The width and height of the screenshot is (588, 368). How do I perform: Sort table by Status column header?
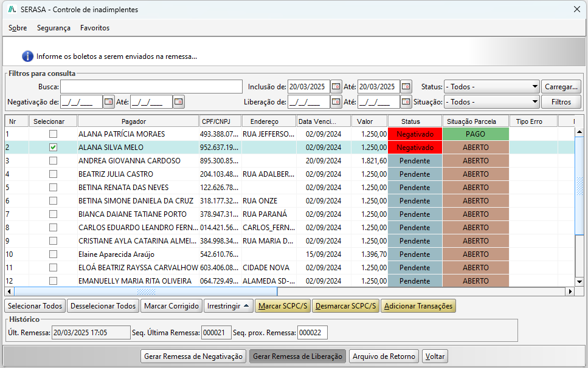[x=415, y=121]
